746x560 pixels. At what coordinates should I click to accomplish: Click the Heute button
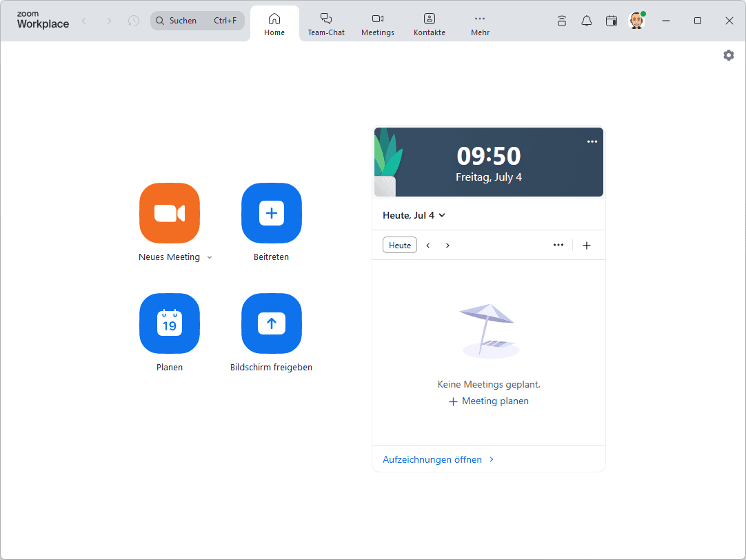click(x=400, y=245)
